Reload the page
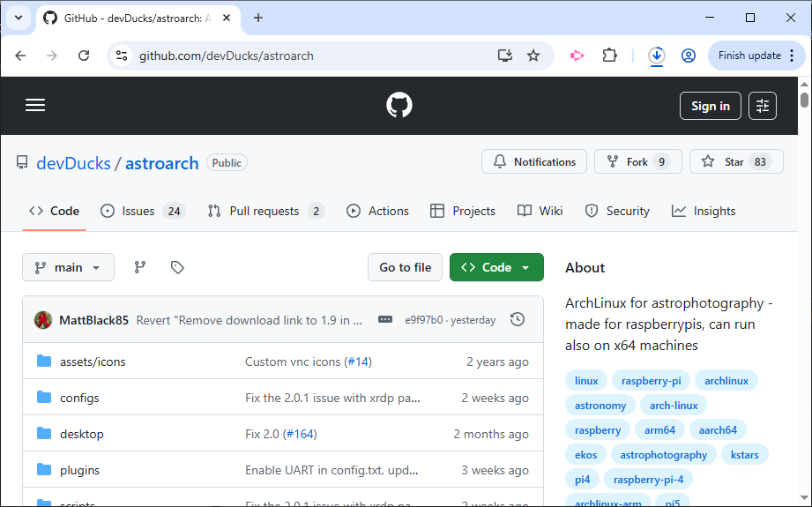This screenshot has height=507, width=812. (x=84, y=56)
